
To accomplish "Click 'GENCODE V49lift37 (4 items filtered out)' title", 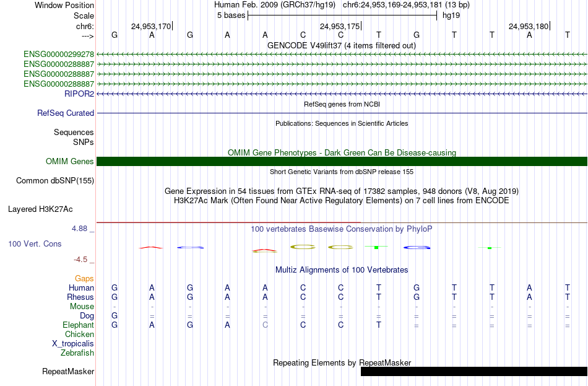I will 342,45.
